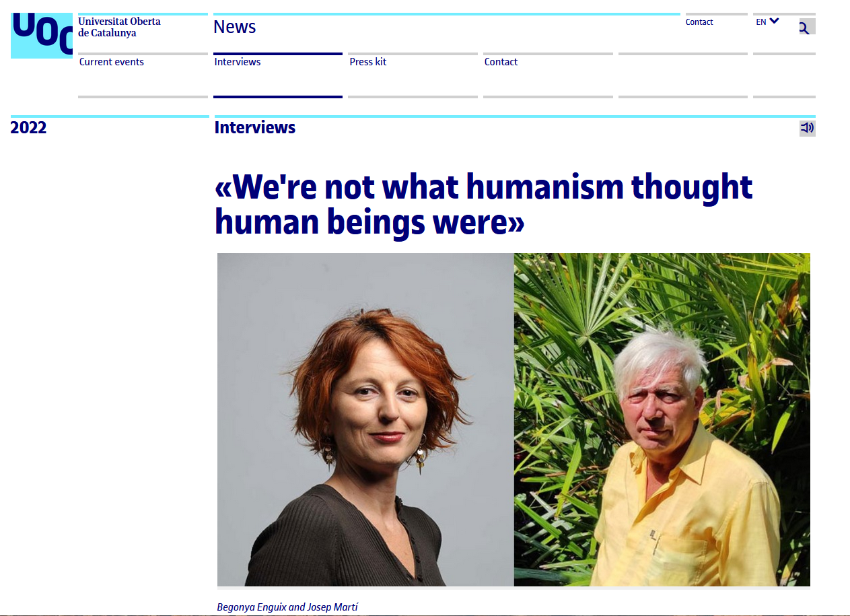
Task: Open the News section heading link
Action: tap(235, 27)
